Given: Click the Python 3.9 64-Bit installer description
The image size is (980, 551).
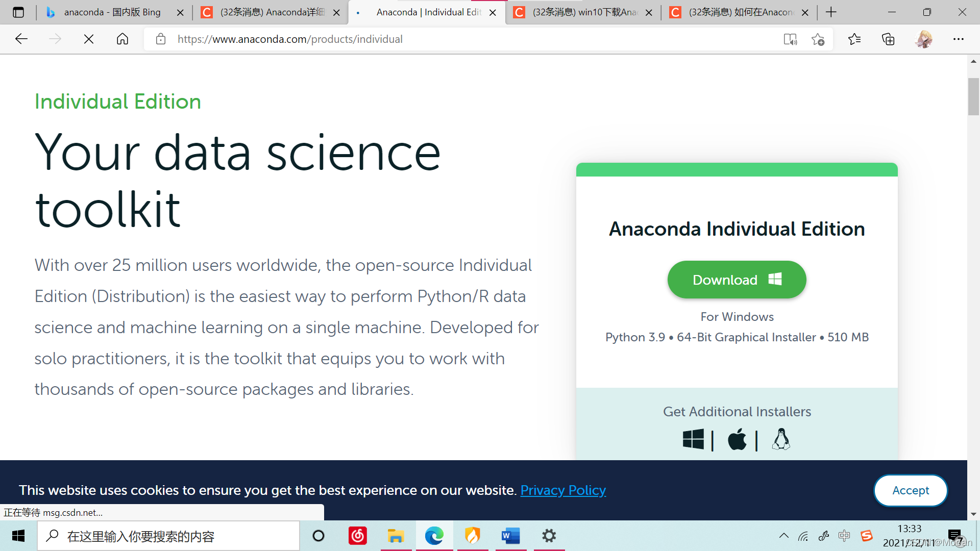Looking at the screenshot, I should [x=737, y=337].
